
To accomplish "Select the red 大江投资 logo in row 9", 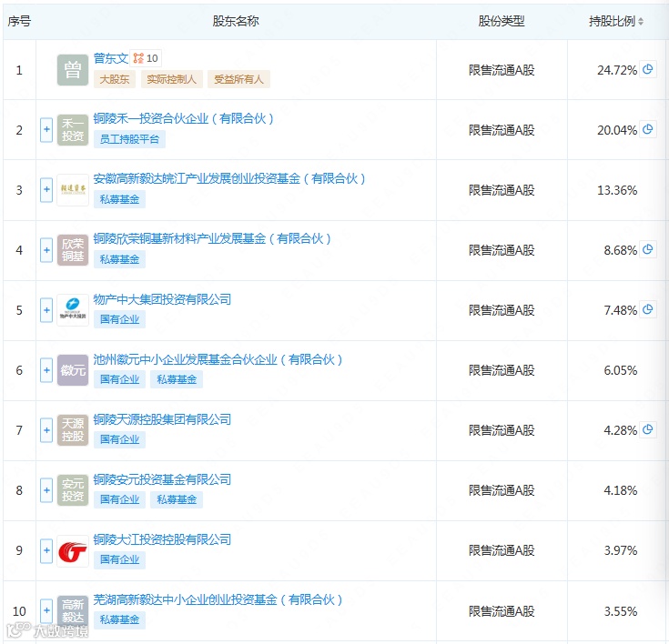I will coord(73,550).
